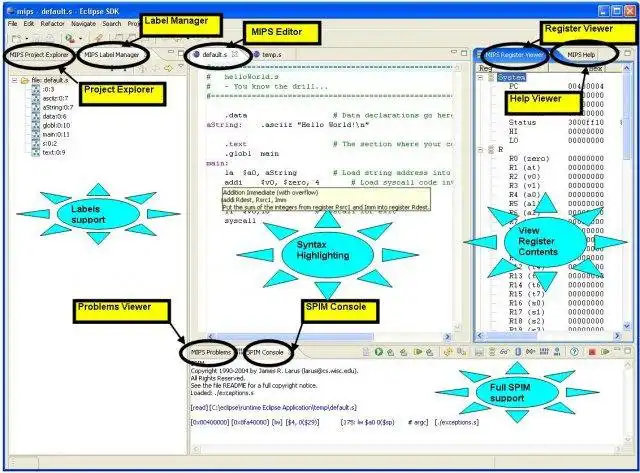The height and width of the screenshot is (473, 640).
Task: Click the red Stop square in console toolbar
Action: point(591,352)
